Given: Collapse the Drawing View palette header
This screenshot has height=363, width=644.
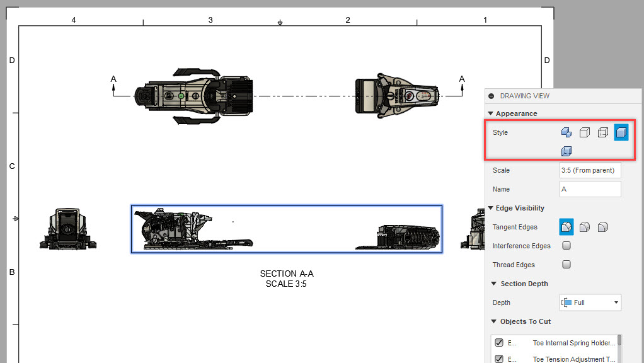Looking at the screenshot, I should click(491, 96).
